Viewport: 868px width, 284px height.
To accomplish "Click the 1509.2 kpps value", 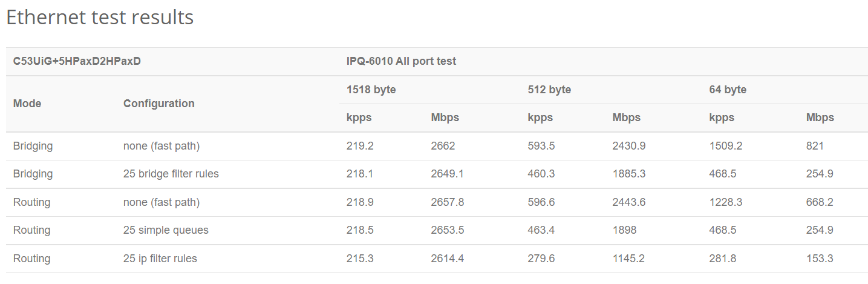I will (725, 146).
